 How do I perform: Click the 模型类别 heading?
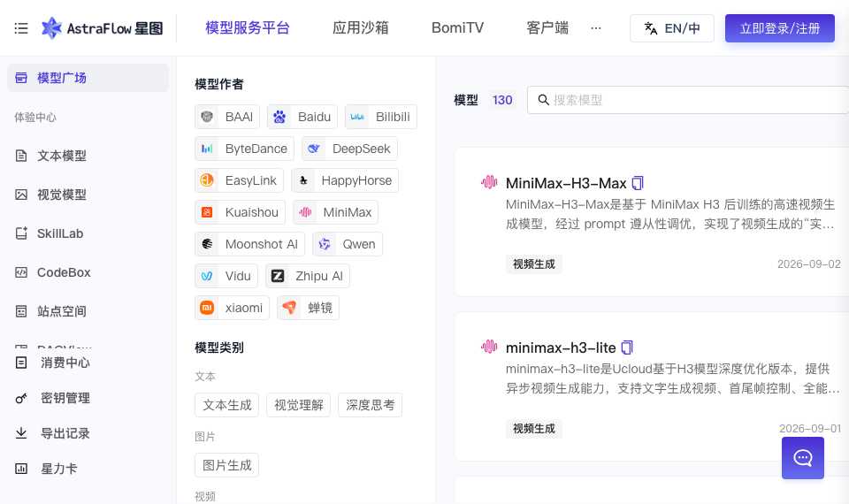218,348
